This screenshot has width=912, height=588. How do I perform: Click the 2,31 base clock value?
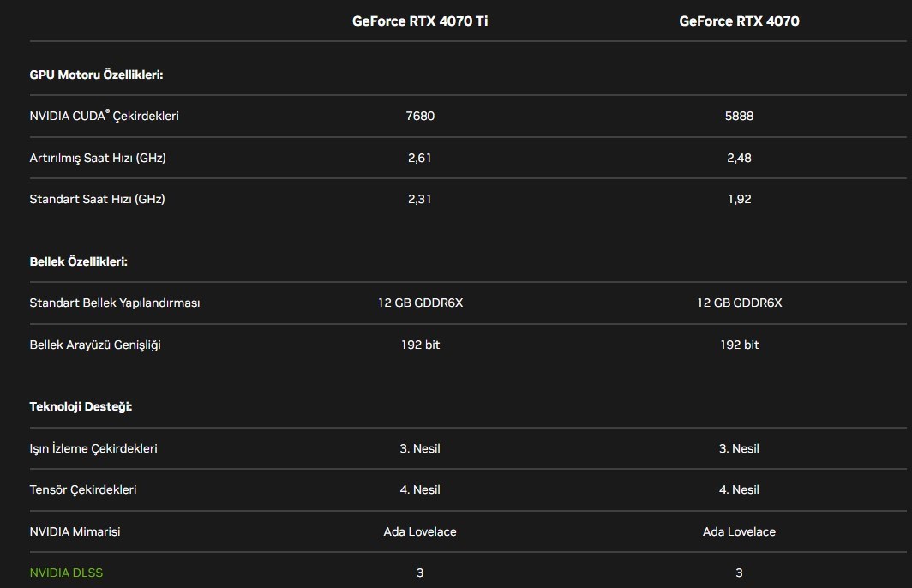420,199
